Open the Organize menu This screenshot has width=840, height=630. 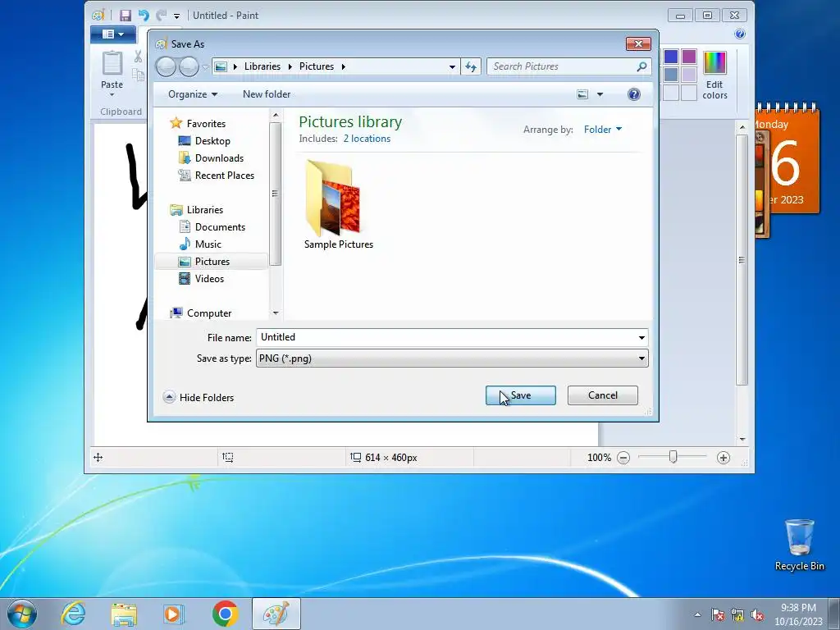(x=192, y=94)
